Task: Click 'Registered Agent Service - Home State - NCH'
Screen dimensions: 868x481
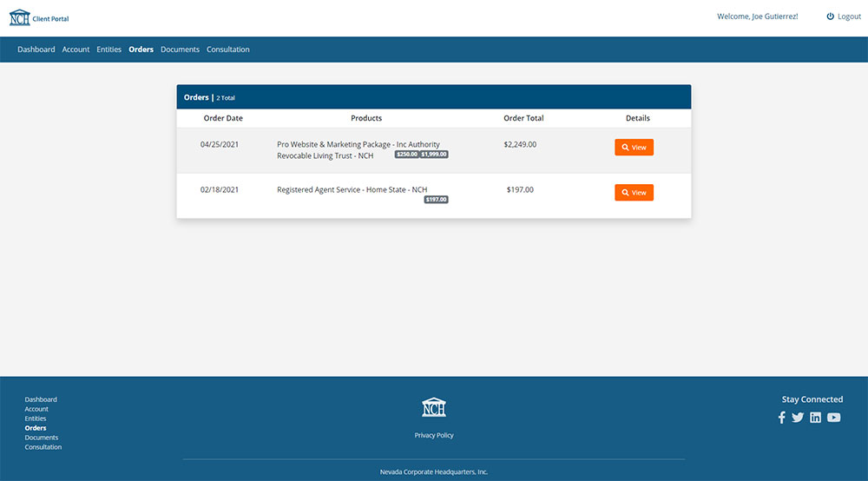Action: click(x=352, y=190)
